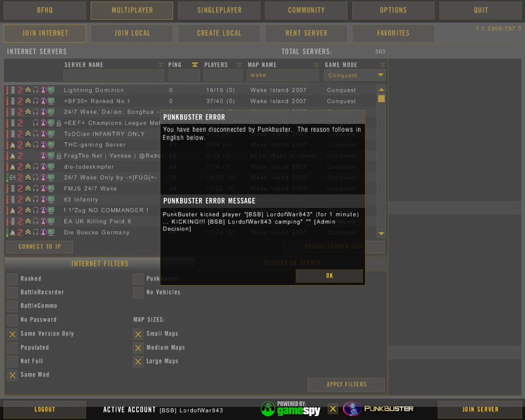Click the Join Server button
Image resolution: width=525 pixels, height=420 pixels.
[480, 410]
